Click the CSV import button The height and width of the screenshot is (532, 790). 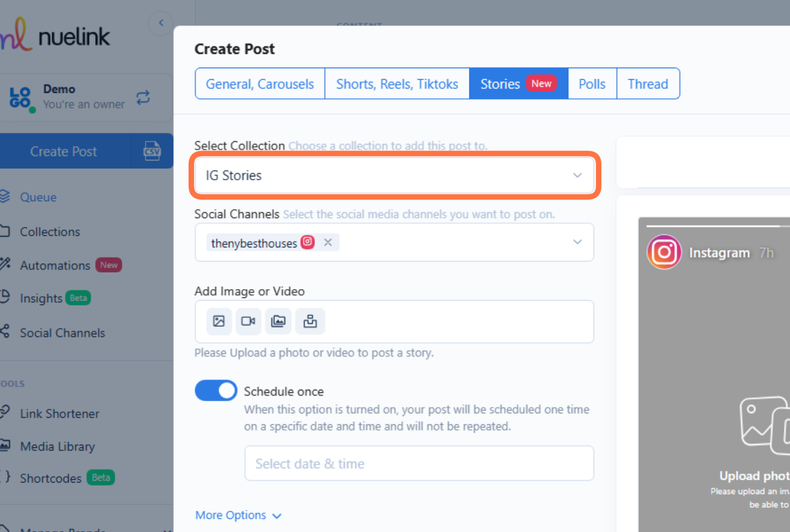(x=152, y=151)
